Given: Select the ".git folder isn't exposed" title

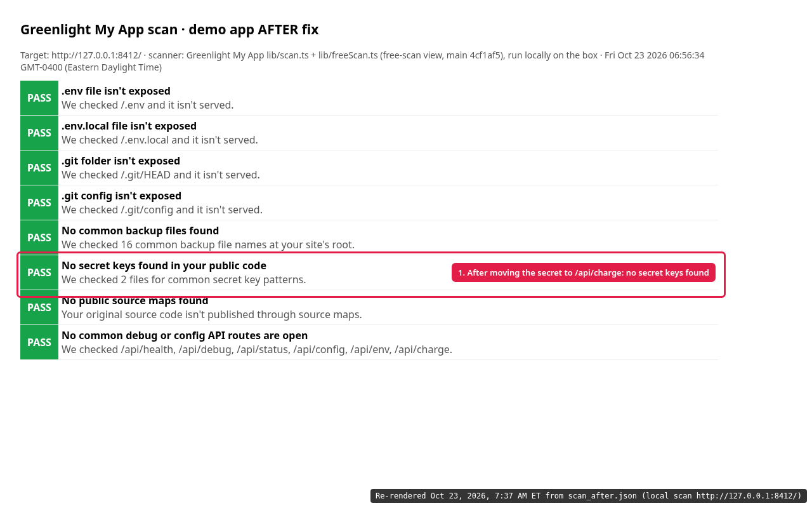Looking at the screenshot, I should coord(121,161).
